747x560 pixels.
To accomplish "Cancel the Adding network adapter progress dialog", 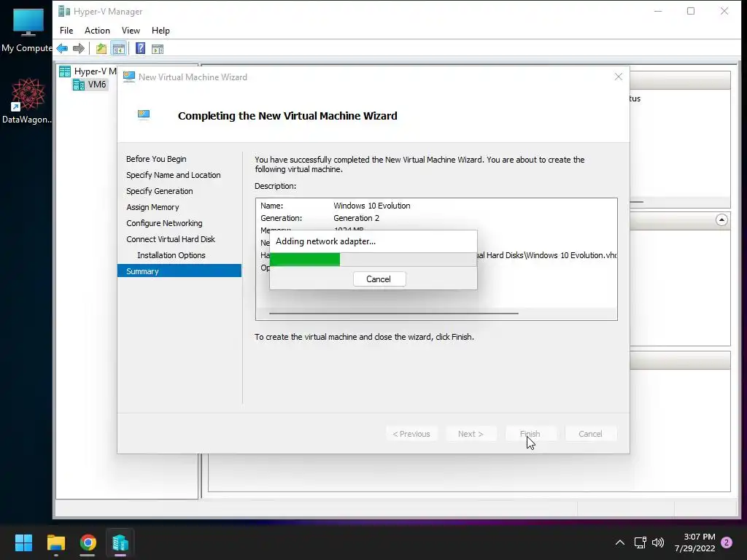I will click(x=379, y=279).
